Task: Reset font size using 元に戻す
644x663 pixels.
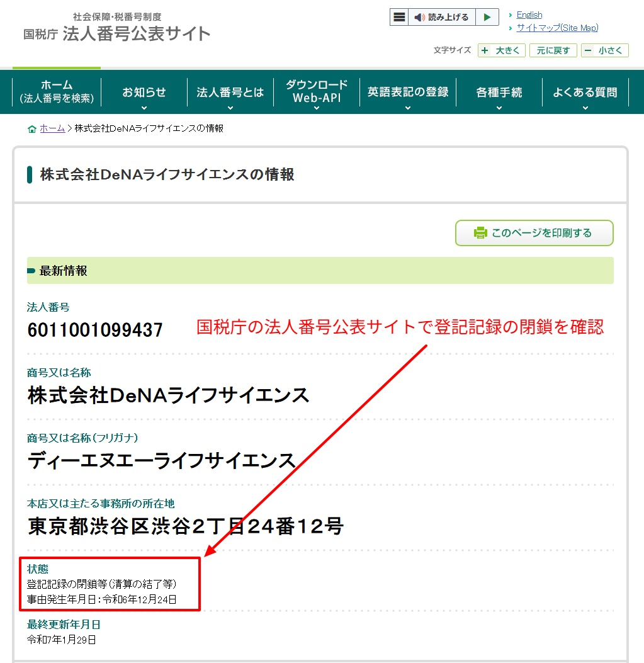Action: (553, 50)
